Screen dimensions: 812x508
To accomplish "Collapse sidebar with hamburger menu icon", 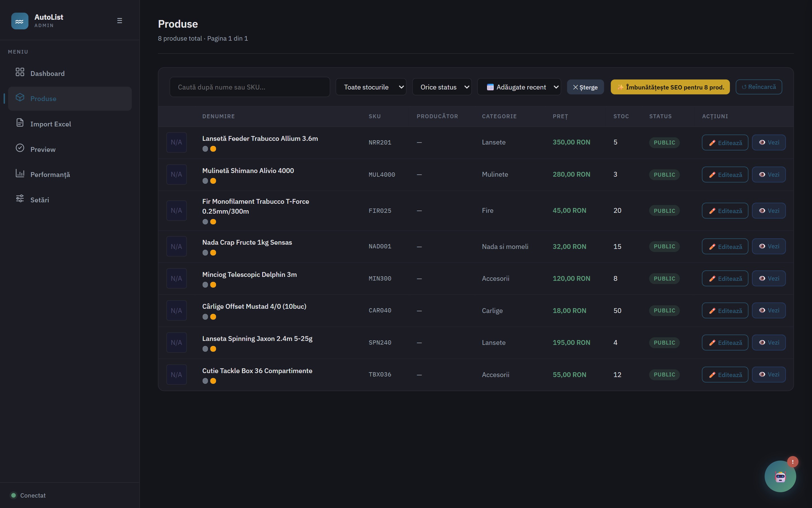I will pos(120,21).
